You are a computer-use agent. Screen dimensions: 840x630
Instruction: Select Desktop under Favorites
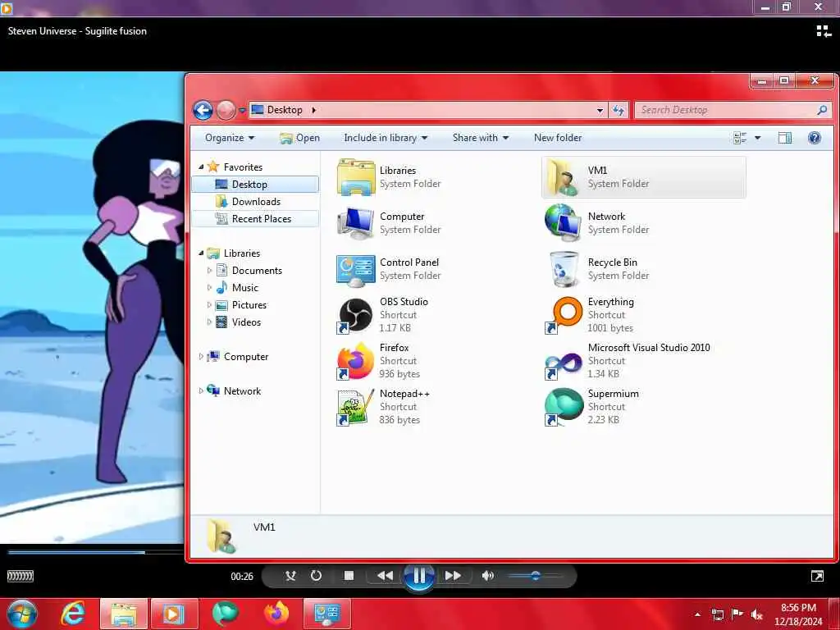tap(255, 185)
